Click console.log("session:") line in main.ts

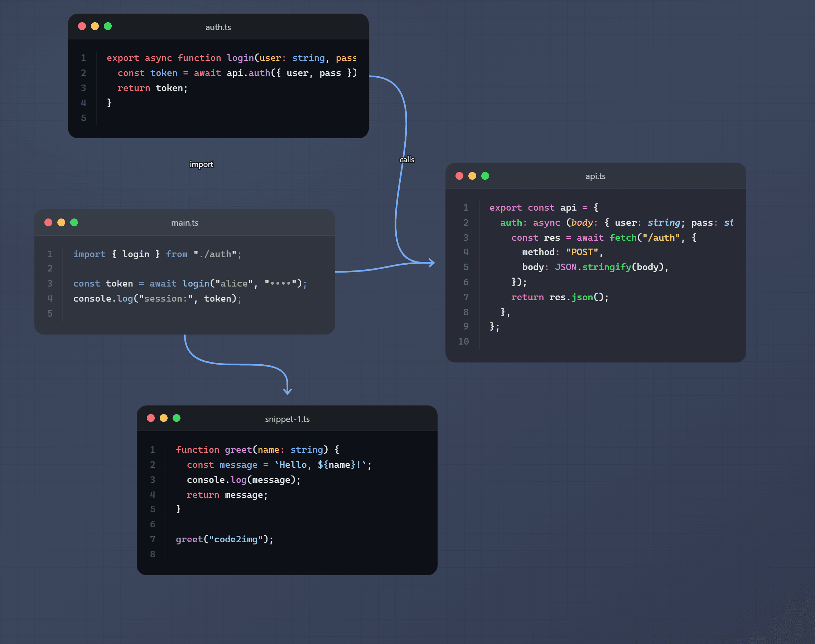click(x=157, y=299)
